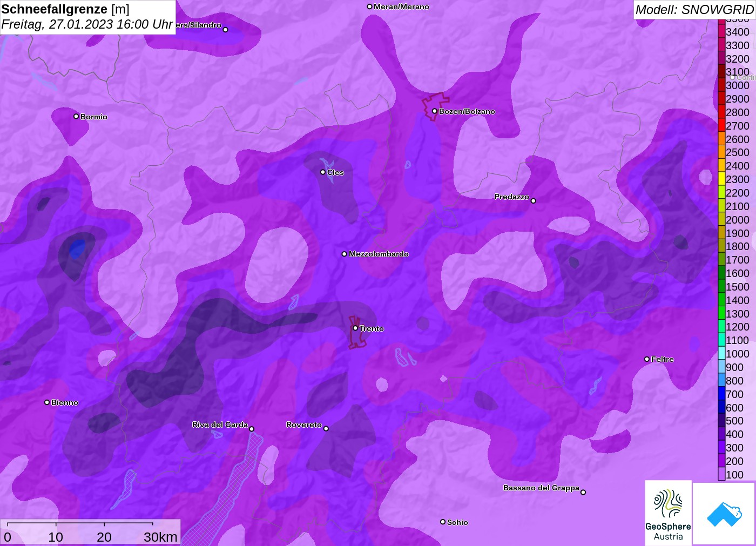The image size is (756, 546).
Task: Click the Rovereto town marker
Action: pyautogui.click(x=326, y=428)
